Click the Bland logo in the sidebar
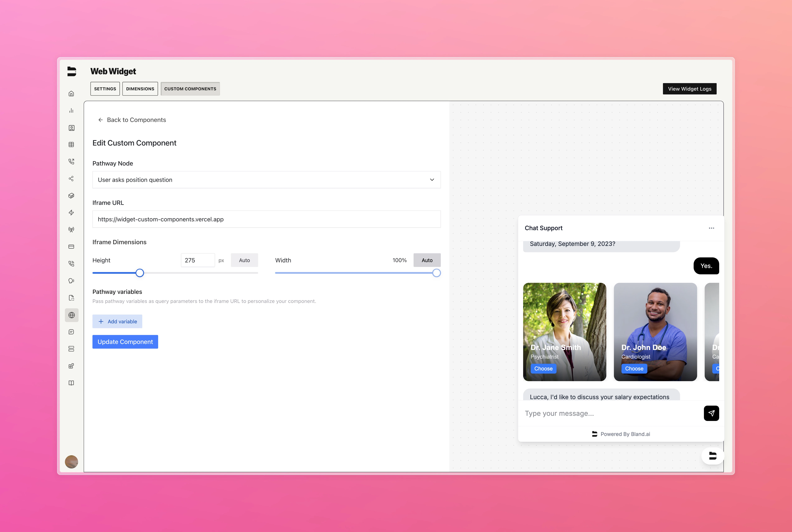 pyautogui.click(x=72, y=71)
